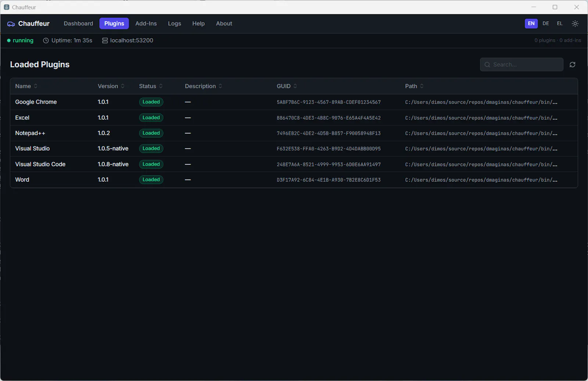Click GUID B86470C8-4DE3-4B8C-9076-E65A4F4A5E42

tap(329, 118)
